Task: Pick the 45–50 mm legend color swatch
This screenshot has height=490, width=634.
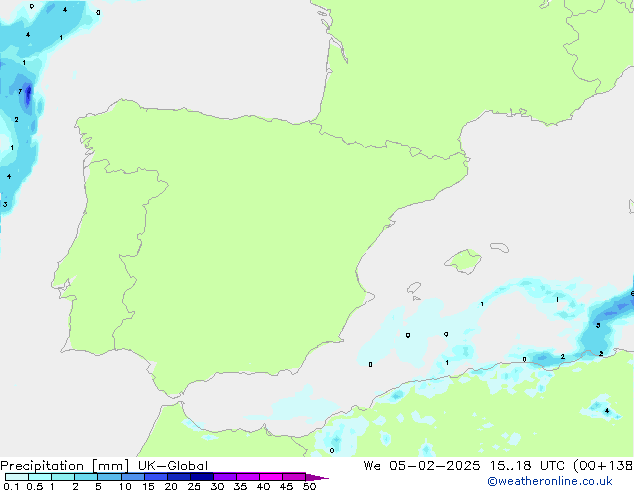Action: point(294,477)
